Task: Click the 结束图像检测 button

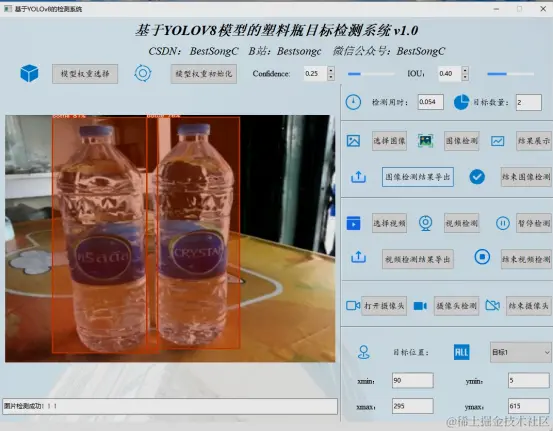Action: tap(526, 177)
